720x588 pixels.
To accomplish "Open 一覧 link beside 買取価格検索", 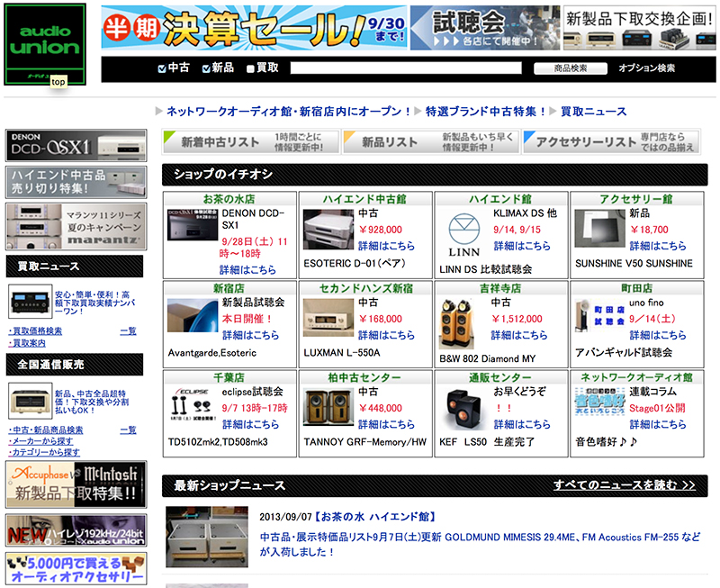I will tap(128, 331).
